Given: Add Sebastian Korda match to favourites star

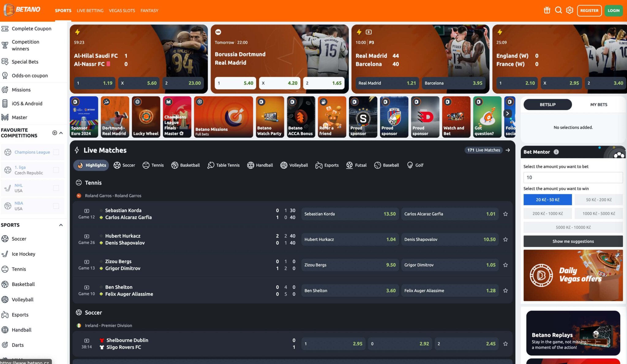Looking at the screenshot, I should (505, 214).
